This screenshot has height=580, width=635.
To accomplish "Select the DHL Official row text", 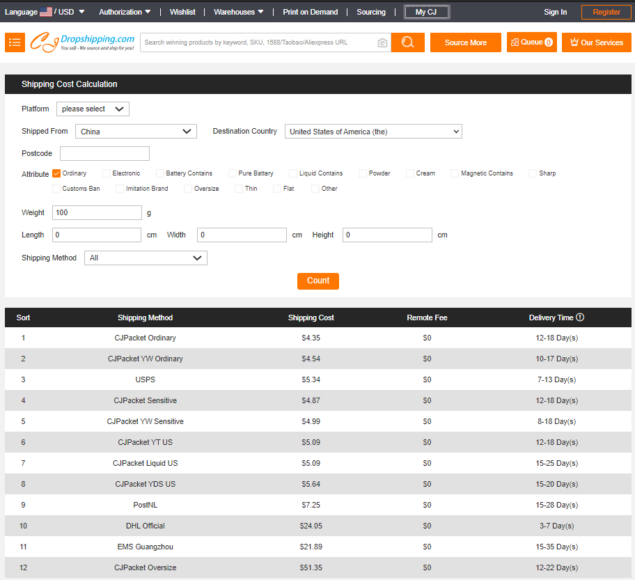I will 145,526.
